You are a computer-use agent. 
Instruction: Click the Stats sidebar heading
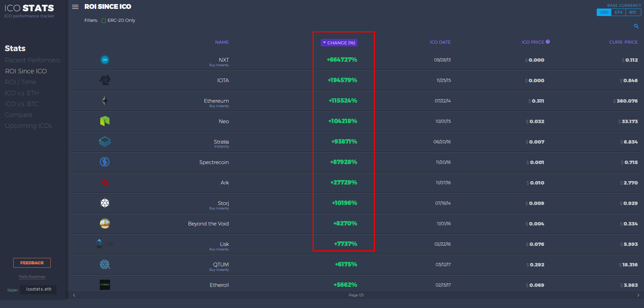15,48
